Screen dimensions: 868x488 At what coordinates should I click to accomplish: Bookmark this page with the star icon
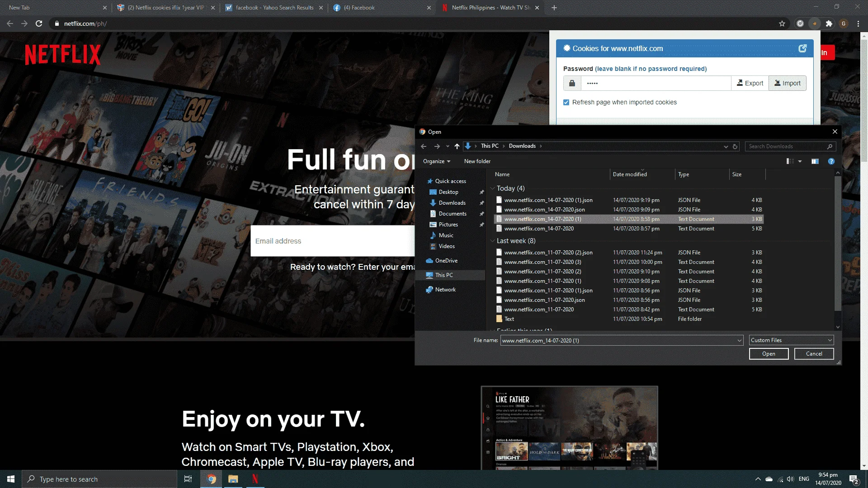[782, 23]
